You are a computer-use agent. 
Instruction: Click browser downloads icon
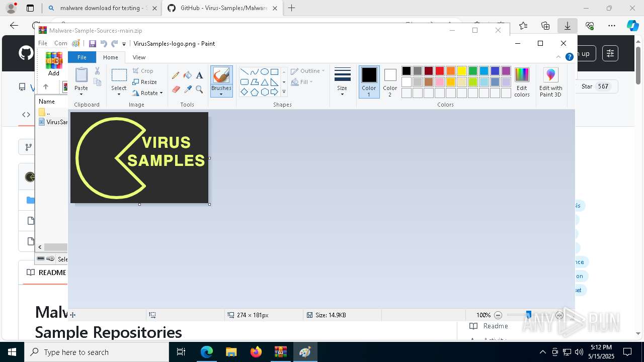pos(568,26)
